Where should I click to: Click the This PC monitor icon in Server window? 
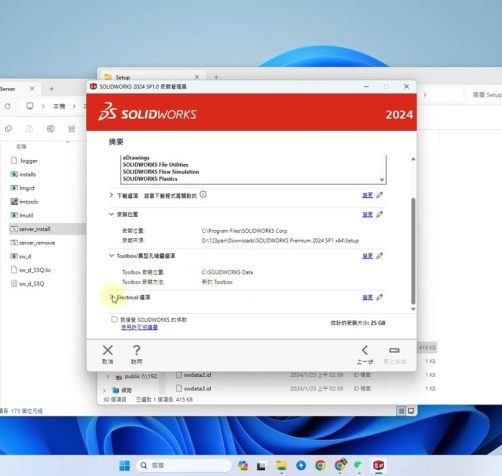click(x=30, y=106)
